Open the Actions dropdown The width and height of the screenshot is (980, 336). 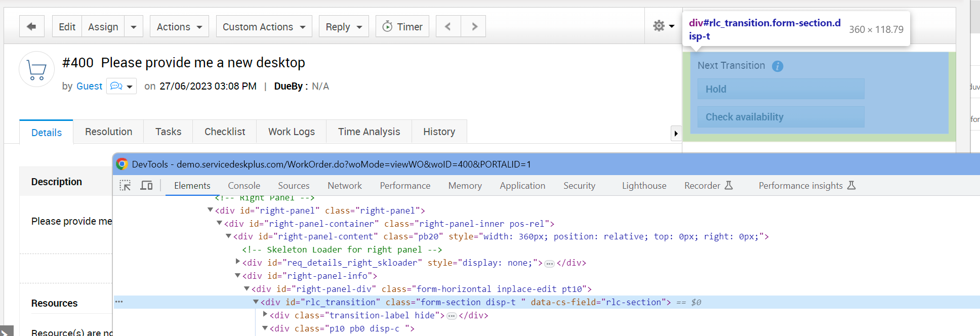(180, 26)
